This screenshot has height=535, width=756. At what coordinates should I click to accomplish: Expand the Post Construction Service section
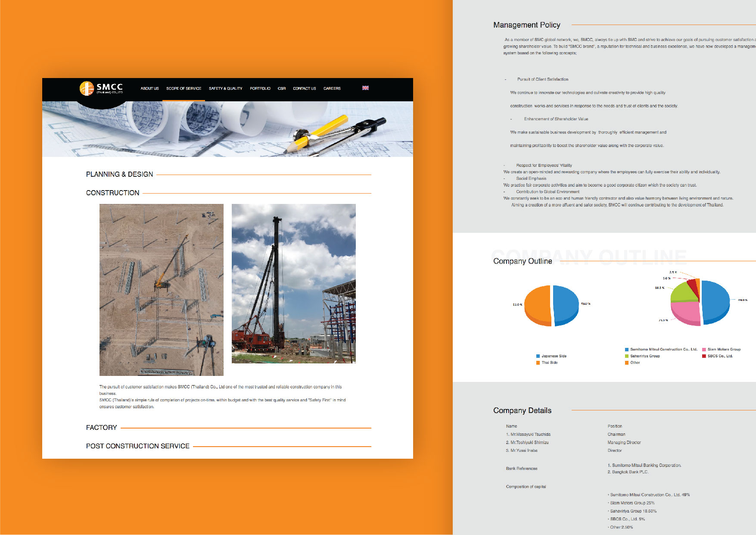point(138,446)
